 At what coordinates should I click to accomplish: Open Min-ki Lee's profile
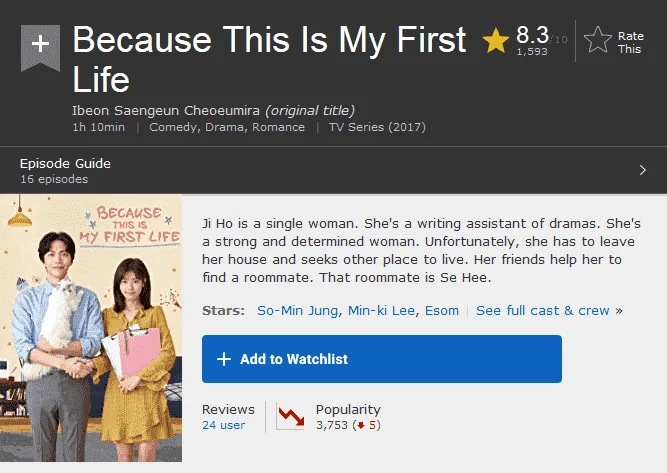pos(381,311)
